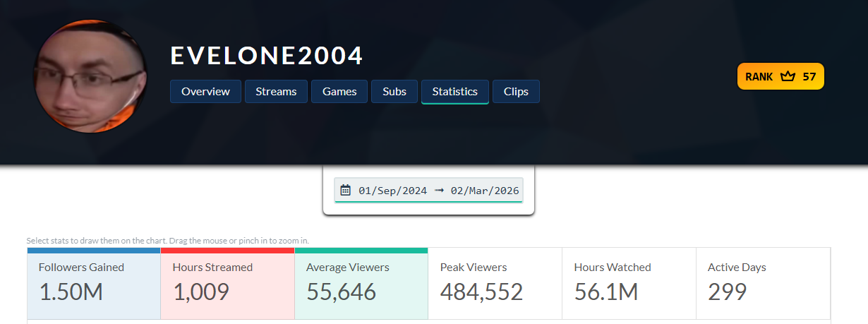Select the Statistics tab
The width and height of the screenshot is (868, 324).
(x=455, y=92)
